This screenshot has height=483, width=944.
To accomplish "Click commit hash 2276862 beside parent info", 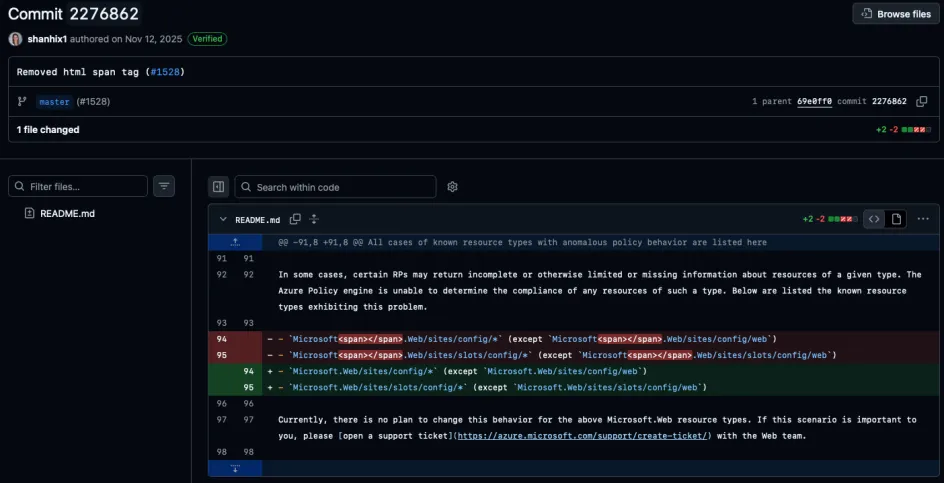I will point(889,101).
